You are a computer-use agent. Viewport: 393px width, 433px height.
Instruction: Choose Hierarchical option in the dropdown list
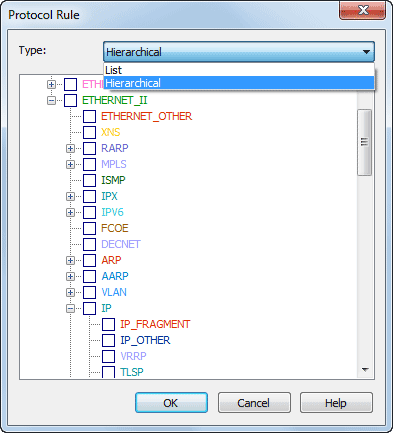(x=239, y=83)
